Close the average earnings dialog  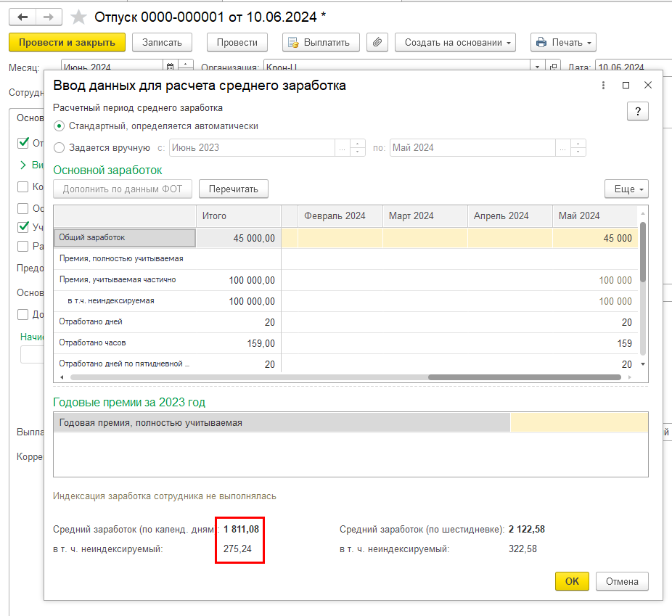pyautogui.click(x=648, y=86)
